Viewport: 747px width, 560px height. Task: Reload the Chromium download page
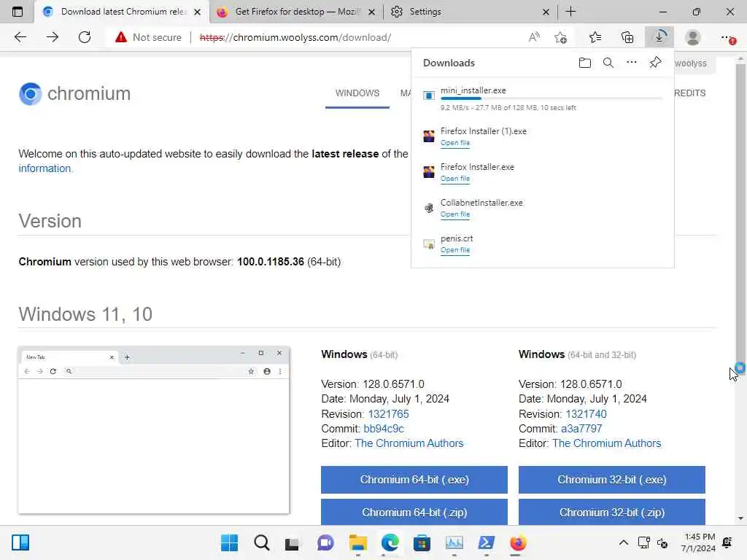pyautogui.click(x=85, y=37)
